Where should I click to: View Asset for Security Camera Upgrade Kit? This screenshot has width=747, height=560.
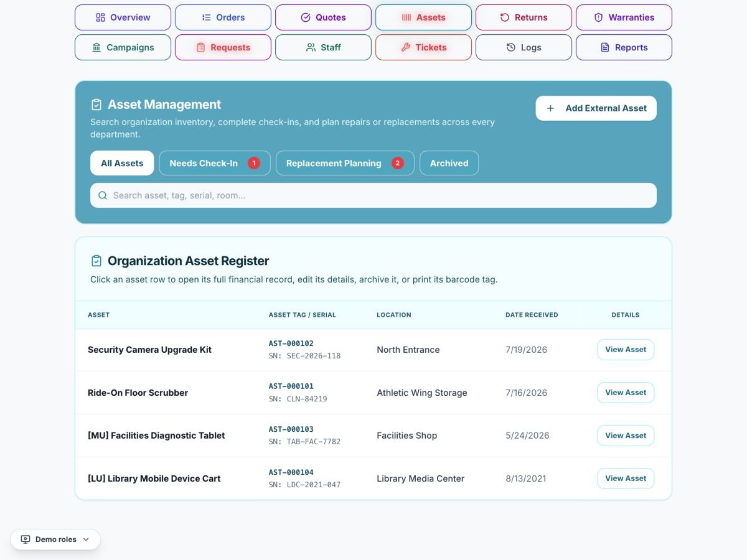[626, 350]
